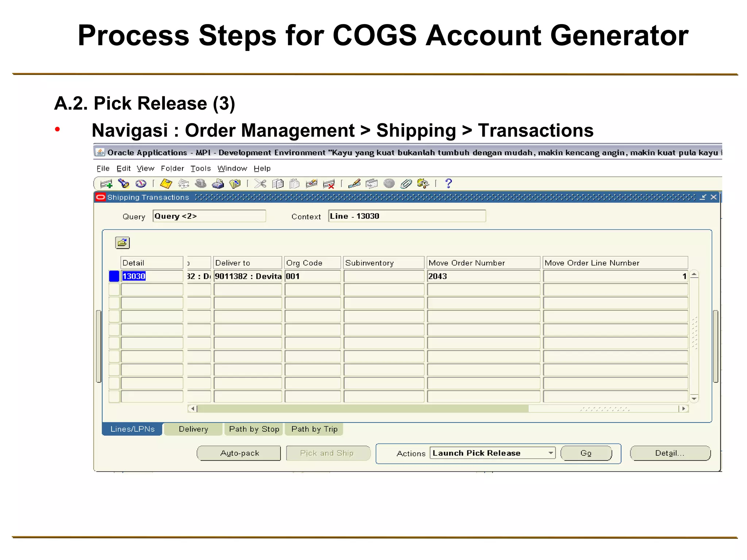Click the empty Subinventory cell in first row

(x=384, y=276)
